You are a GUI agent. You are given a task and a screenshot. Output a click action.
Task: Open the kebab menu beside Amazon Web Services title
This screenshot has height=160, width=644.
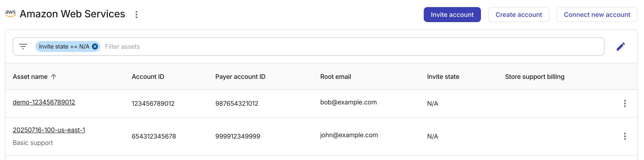136,15
